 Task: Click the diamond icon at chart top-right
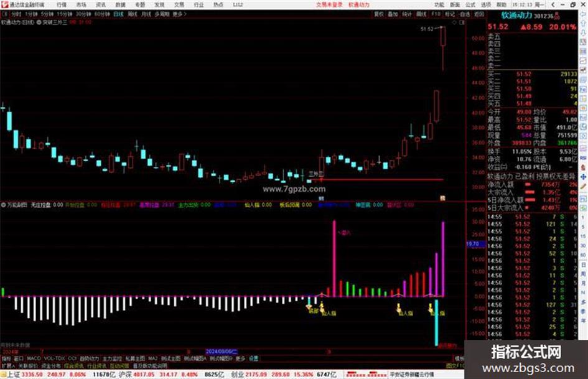click(454, 22)
